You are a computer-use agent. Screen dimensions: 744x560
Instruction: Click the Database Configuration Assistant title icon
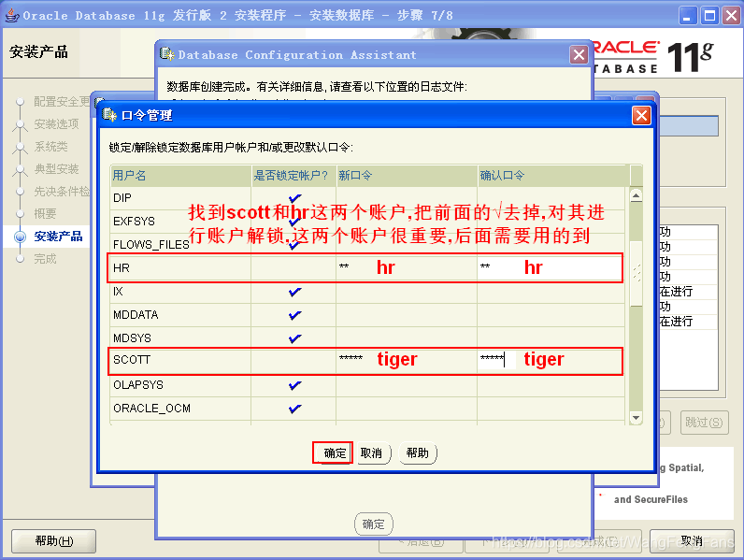(167, 54)
